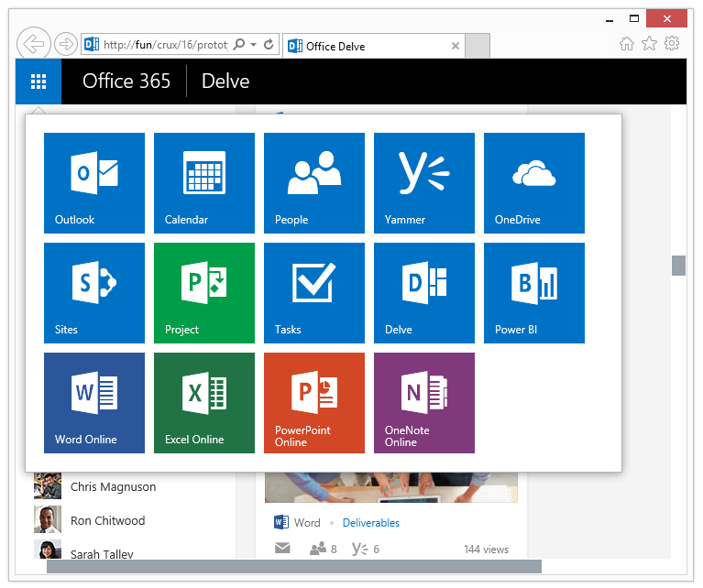Open the Deliverables link

point(371,523)
